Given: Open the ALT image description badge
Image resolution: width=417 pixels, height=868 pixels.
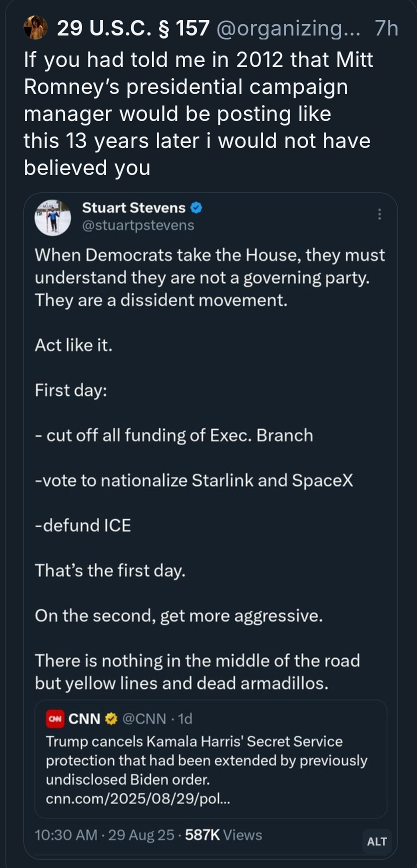Looking at the screenshot, I should point(376,841).
